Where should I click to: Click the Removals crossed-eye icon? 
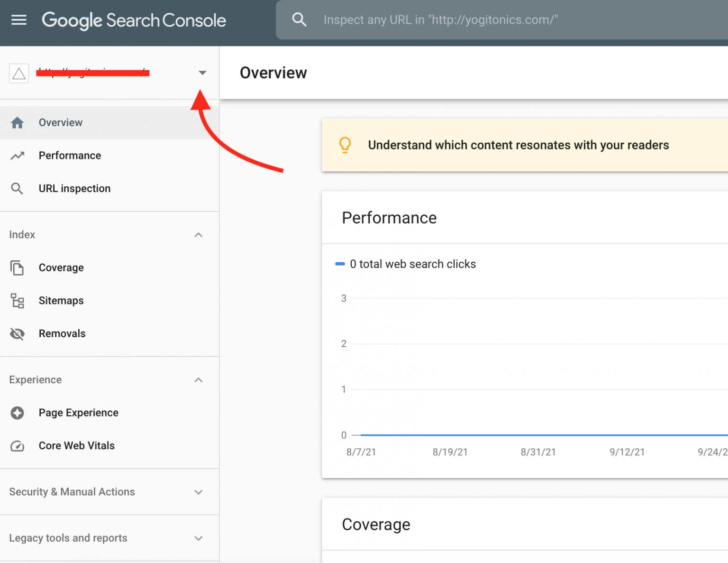(x=17, y=334)
